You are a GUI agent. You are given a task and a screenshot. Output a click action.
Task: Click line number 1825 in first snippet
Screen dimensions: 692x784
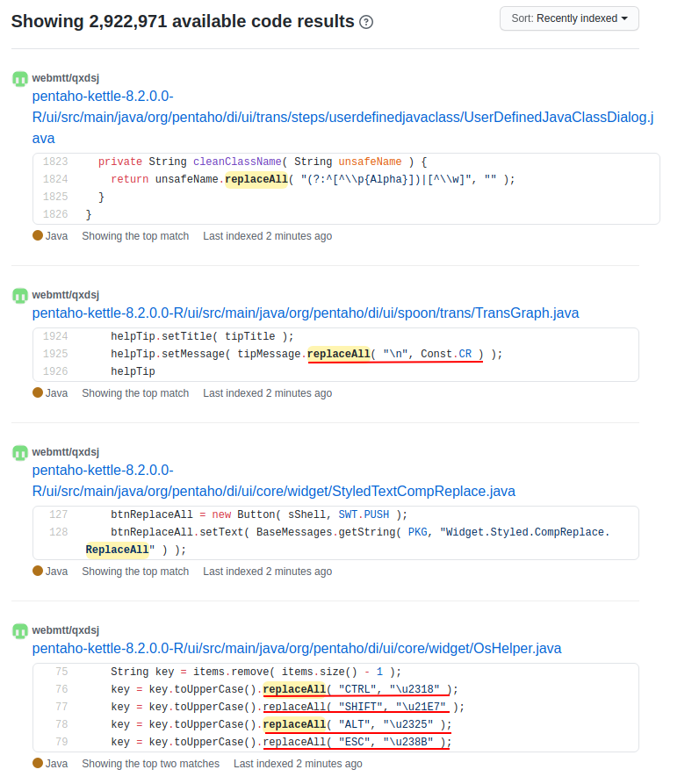[x=55, y=197]
